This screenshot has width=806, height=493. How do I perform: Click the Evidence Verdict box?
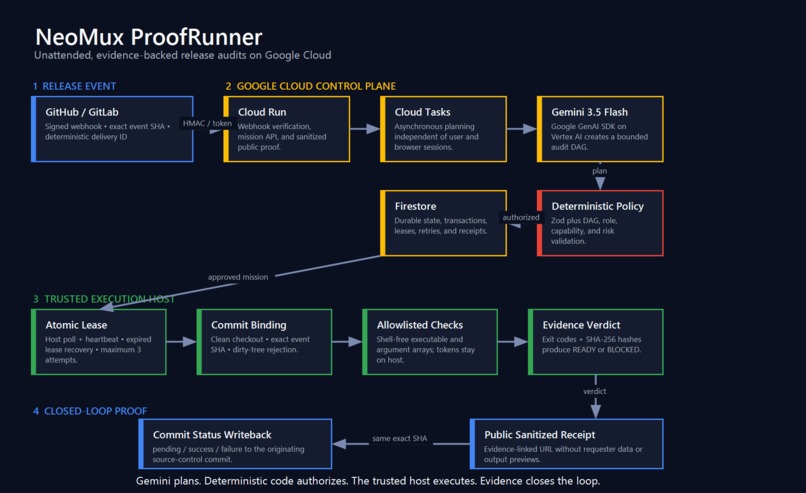tap(596, 342)
